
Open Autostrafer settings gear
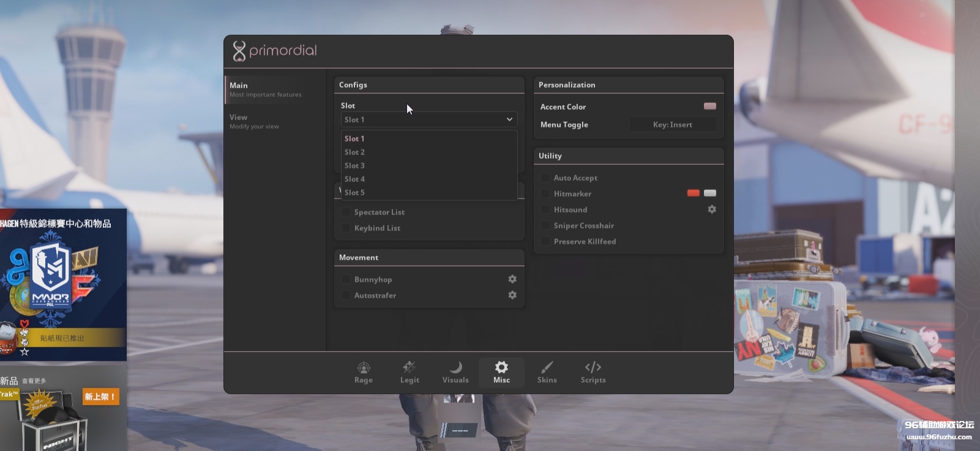point(512,295)
